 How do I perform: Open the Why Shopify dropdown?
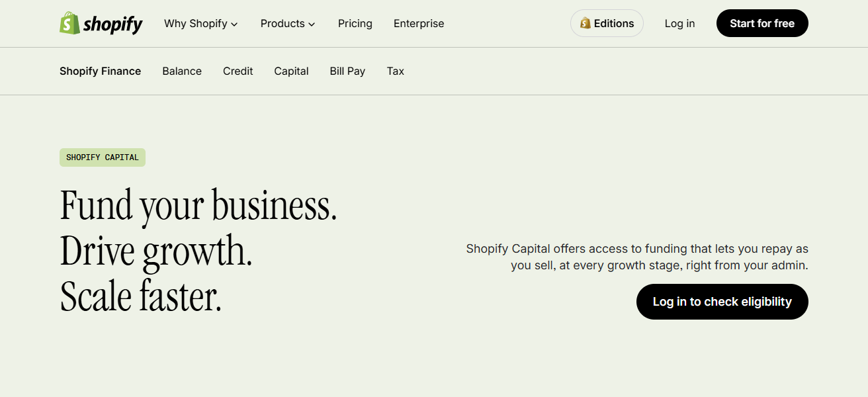pos(196,23)
